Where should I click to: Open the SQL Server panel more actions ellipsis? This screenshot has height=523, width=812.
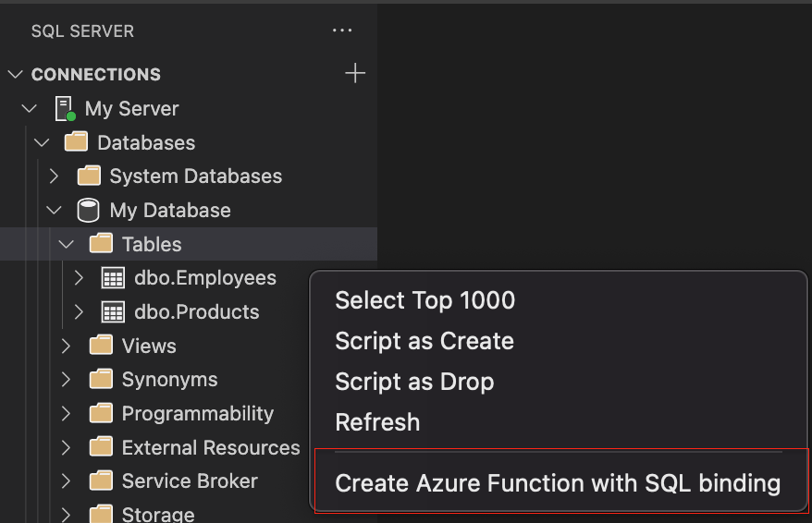pos(342,30)
